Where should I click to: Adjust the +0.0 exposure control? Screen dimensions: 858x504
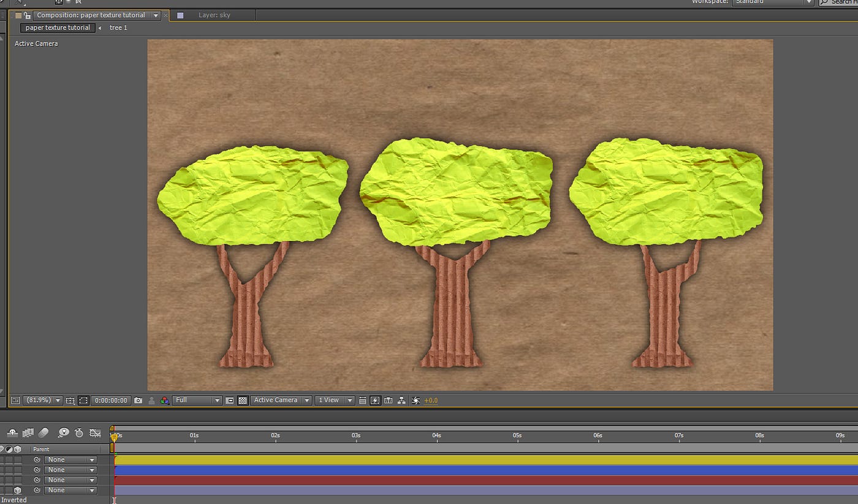[x=431, y=401]
